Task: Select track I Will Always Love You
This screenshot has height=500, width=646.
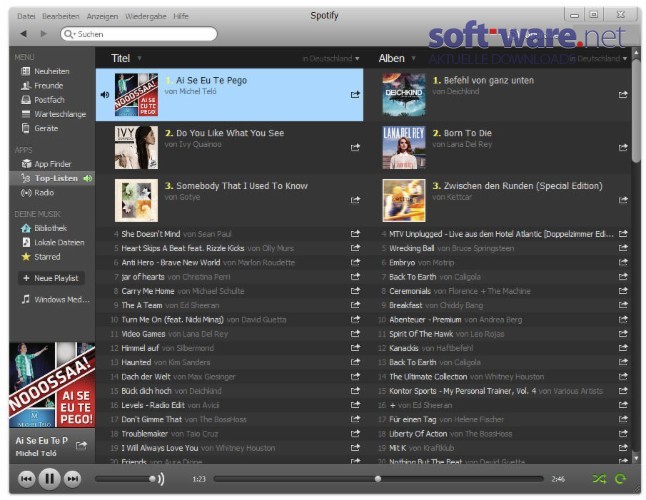Action: coord(229,448)
